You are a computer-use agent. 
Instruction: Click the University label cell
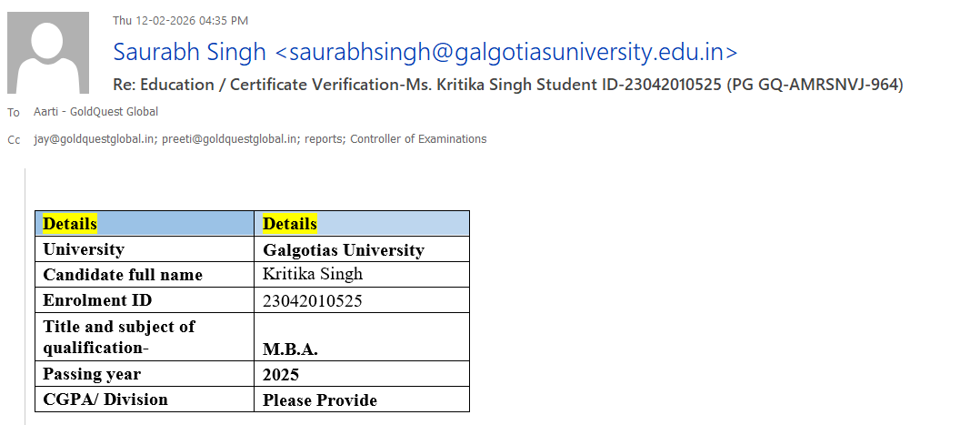click(145, 249)
